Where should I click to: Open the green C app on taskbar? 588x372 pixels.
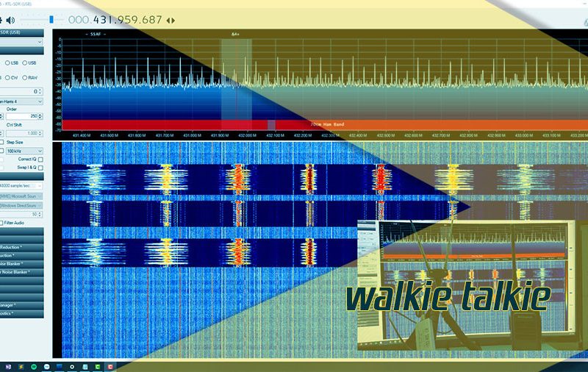coord(98,367)
